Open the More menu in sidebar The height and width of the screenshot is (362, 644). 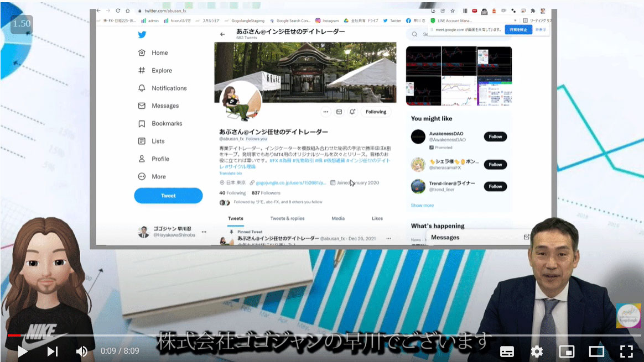[x=152, y=176]
